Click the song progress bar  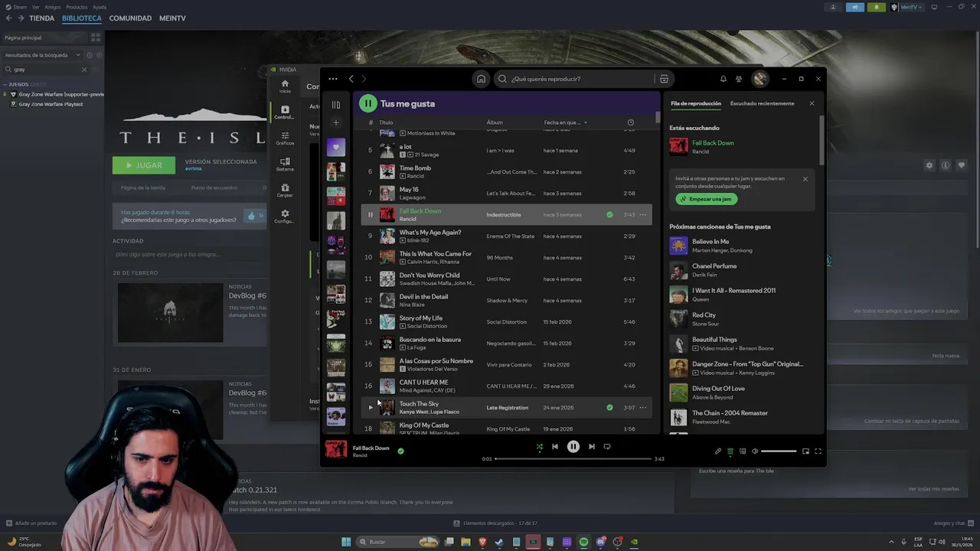click(x=573, y=459)
